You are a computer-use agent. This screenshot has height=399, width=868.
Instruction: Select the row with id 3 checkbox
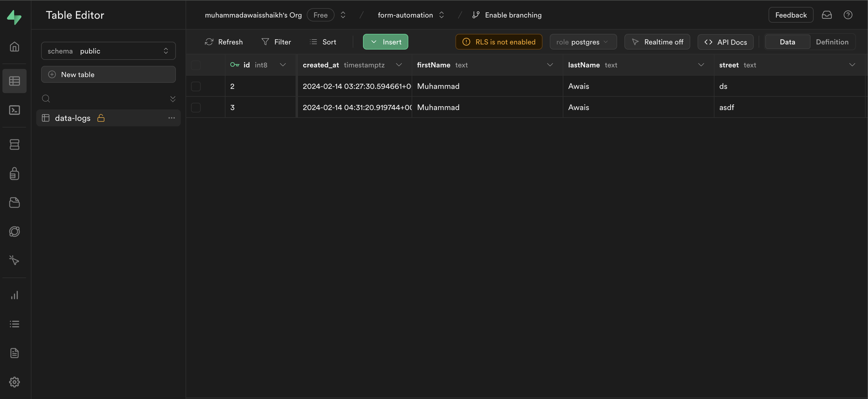tap(196, 108)
